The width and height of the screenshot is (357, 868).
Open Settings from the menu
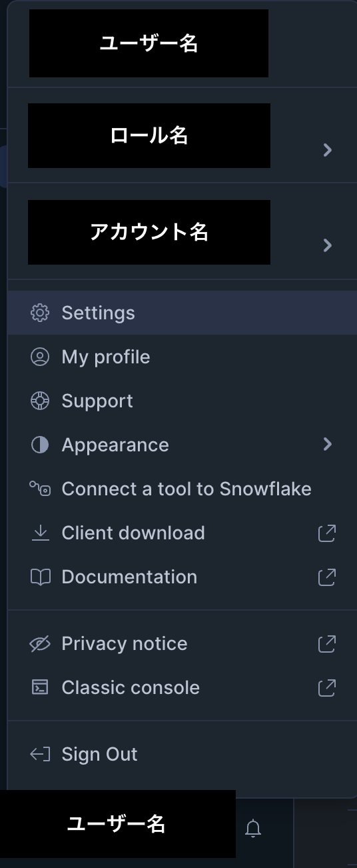coord(182,313)
